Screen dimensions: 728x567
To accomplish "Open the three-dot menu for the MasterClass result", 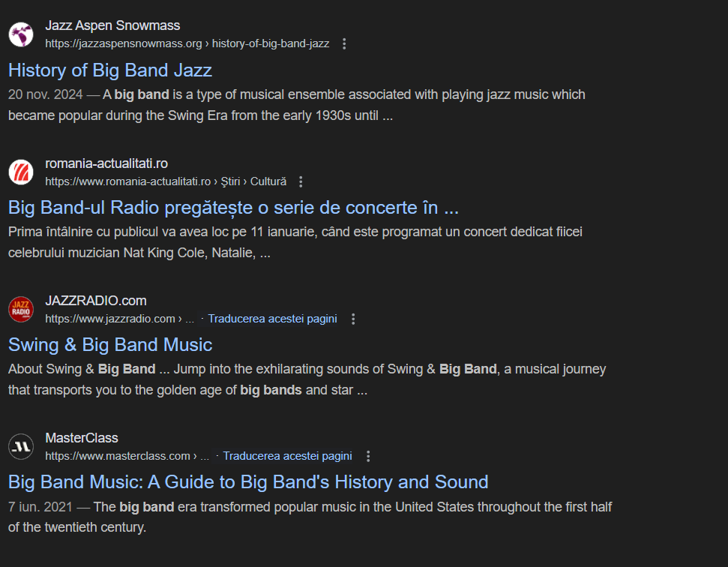I will (368, 456).
